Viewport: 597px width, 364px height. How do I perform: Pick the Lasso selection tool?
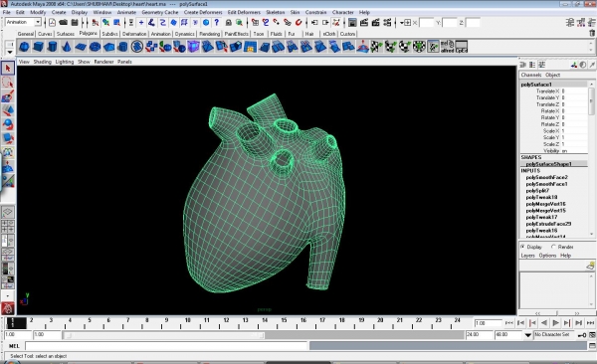point(8,83)
